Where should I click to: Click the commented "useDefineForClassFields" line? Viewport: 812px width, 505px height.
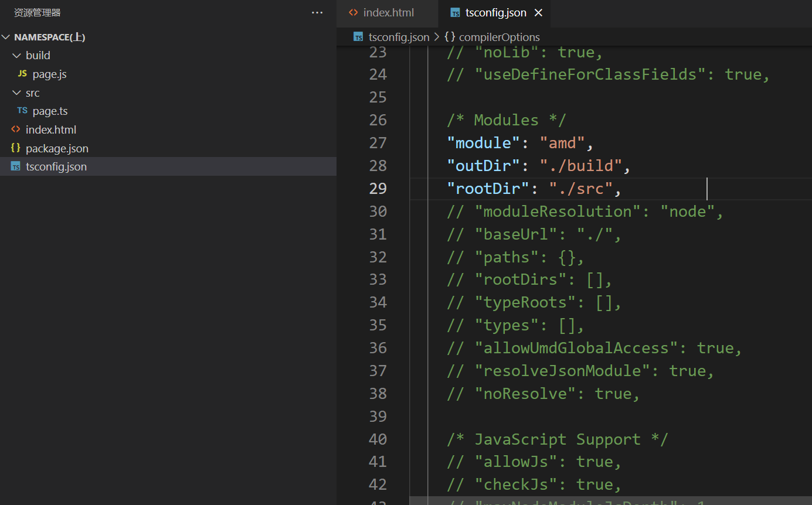click(608, 74)
